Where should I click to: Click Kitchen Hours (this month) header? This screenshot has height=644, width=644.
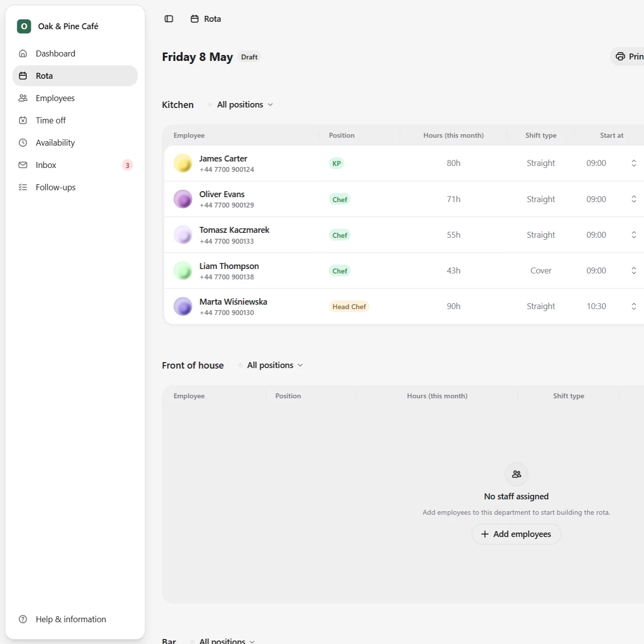pos(453,135)
